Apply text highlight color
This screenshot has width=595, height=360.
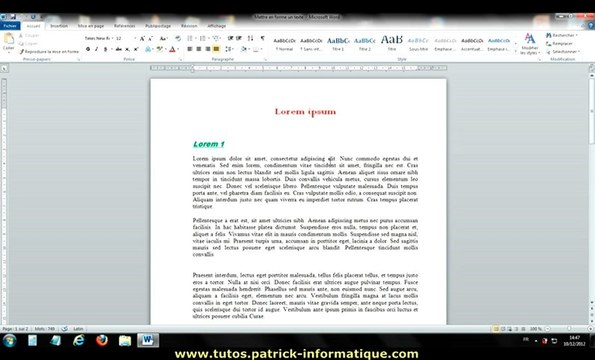pyautogui.click(x=159, y=49)
